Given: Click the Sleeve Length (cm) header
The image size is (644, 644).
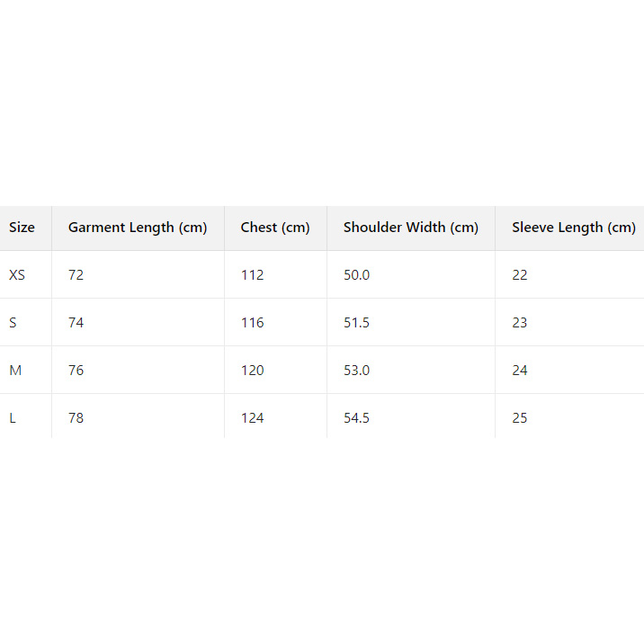Looking at the screenshot, I should click(573, 228).
